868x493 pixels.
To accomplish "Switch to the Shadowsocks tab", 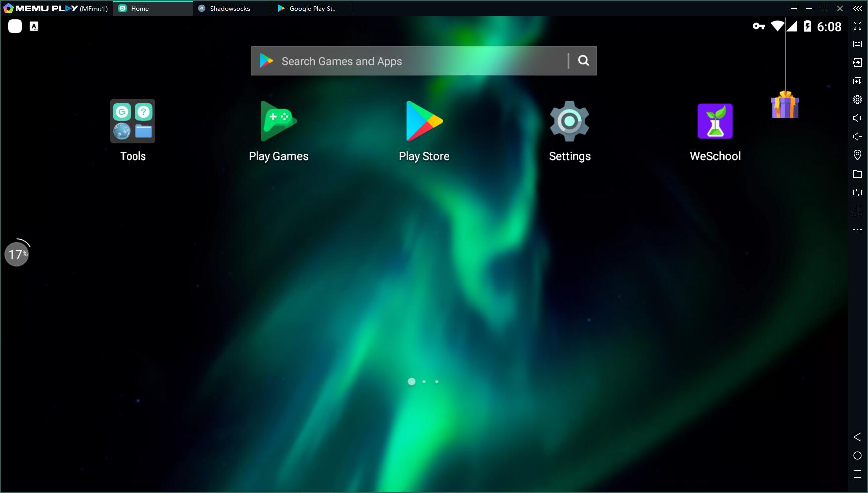I will coord(230,9).
